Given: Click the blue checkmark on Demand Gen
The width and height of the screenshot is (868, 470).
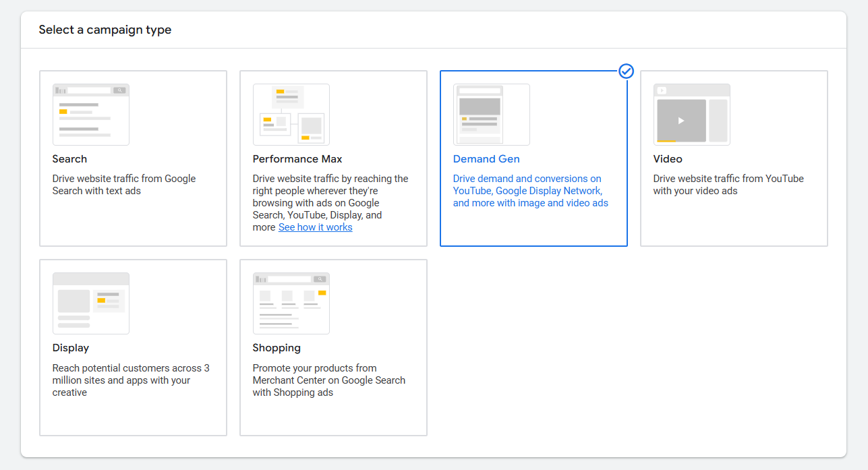Looking at the screenshot, I should click(x=626, y=71).
